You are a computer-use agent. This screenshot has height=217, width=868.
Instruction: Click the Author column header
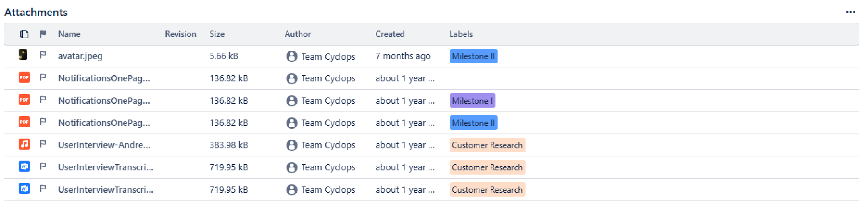tap(298, 34)
